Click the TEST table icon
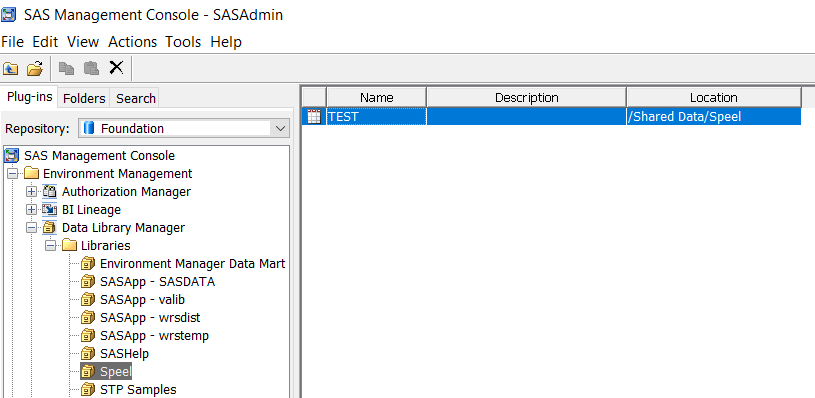This screenshot has width=815, height=398. pos(314,117)
